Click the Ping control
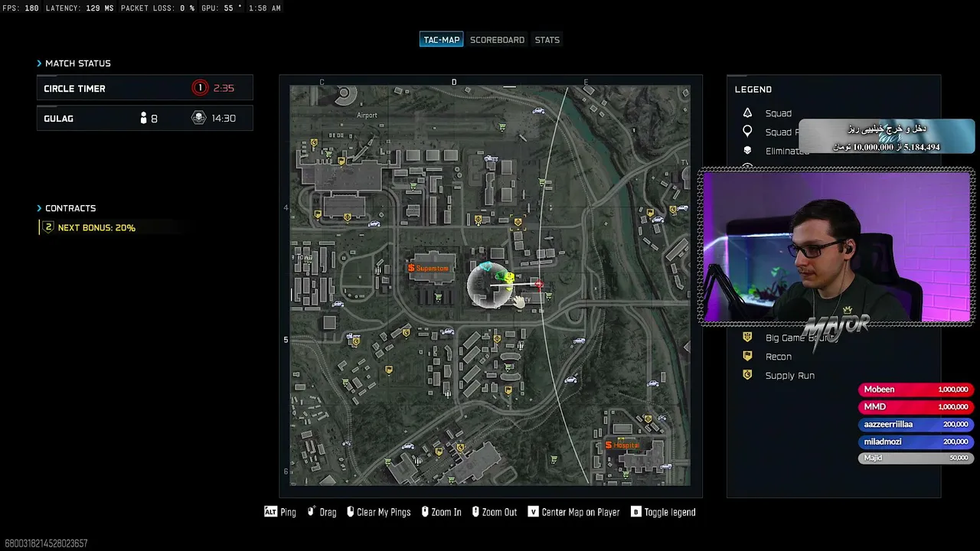The width and height of the screenshot is (980, 551). 280,512
